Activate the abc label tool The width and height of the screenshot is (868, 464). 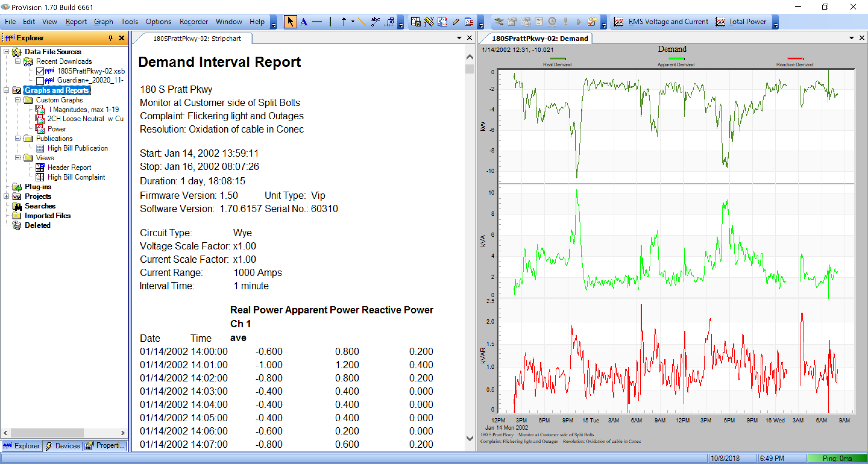pyautogui.click(x=375, y=21)
